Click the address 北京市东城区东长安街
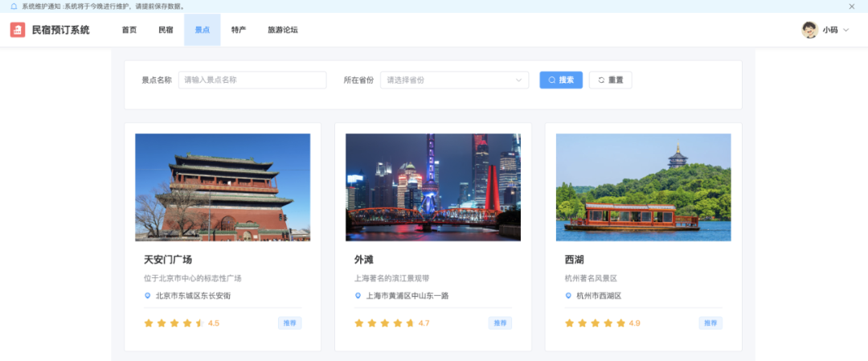Image resolution: width=868 pixels, height=361 pixels. (193, 296)
